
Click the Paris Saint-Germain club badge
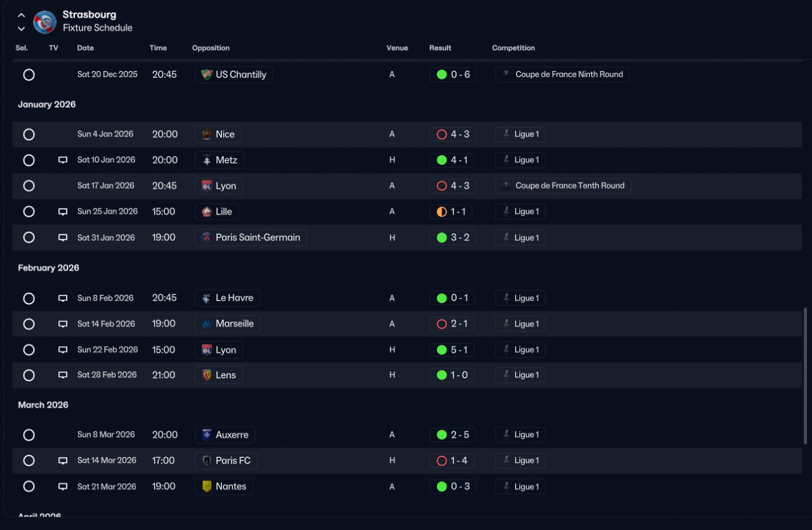click(x=206, y=238)
